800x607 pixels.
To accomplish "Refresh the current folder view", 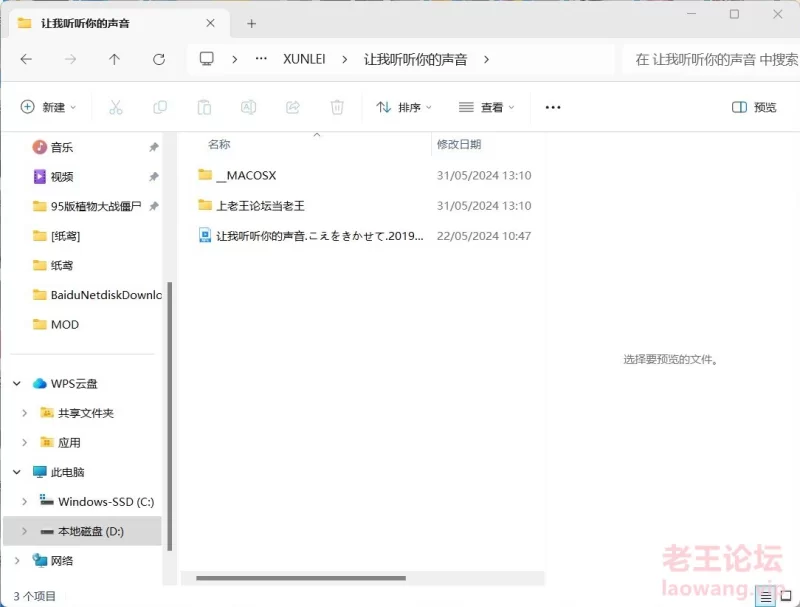I will click(x=158, y=59).
